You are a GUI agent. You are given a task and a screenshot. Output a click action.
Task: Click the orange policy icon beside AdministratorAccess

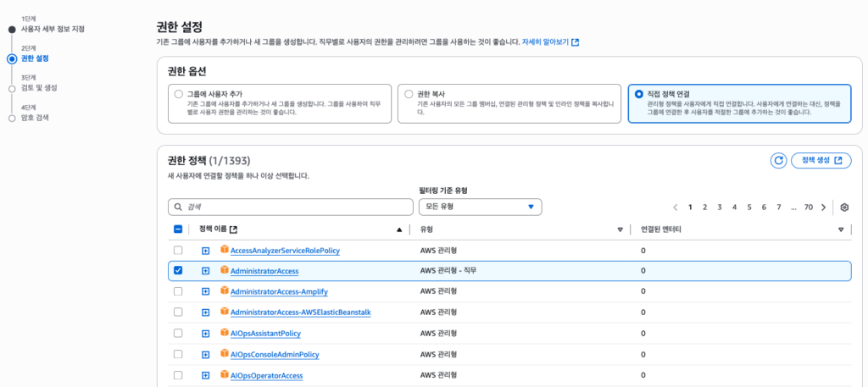pyautogui.click(x=225, y=270)
